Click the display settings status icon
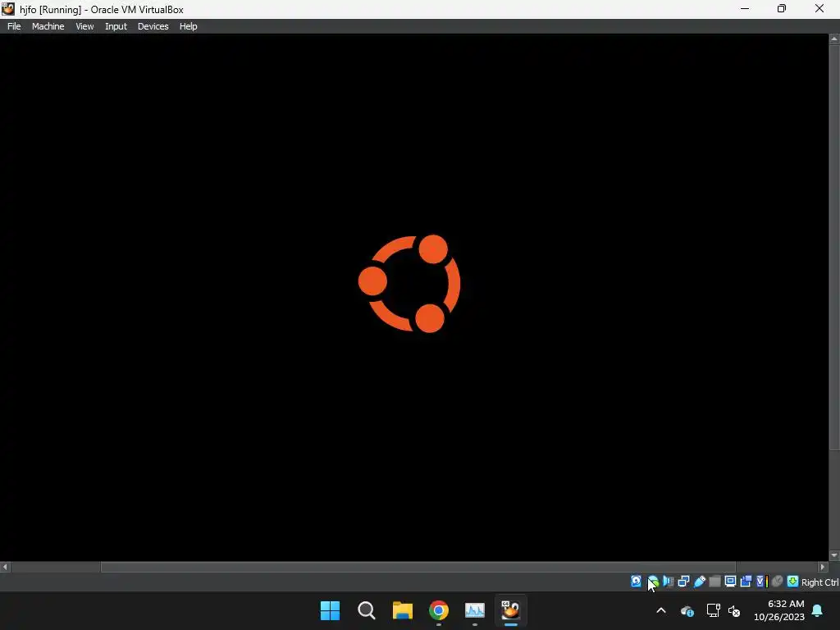Viewport: 840px width, 630px height. pyautogui.click(x=730, y=582)
